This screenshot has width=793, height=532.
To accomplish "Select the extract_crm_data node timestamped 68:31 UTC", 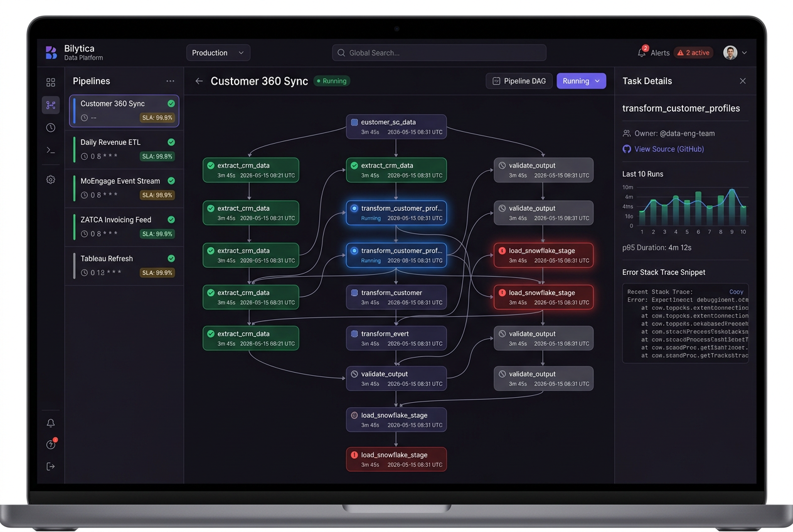I will 251,297.
